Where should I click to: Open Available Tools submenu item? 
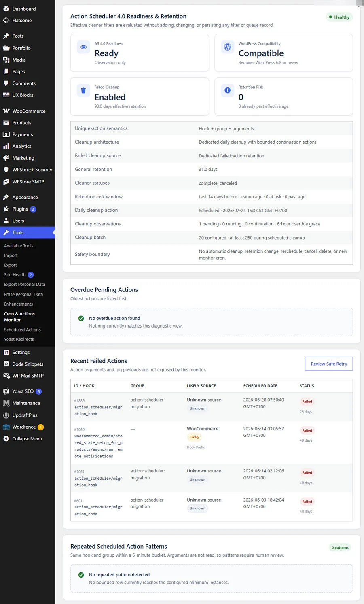pyautogui.click(x=19, y=246)
